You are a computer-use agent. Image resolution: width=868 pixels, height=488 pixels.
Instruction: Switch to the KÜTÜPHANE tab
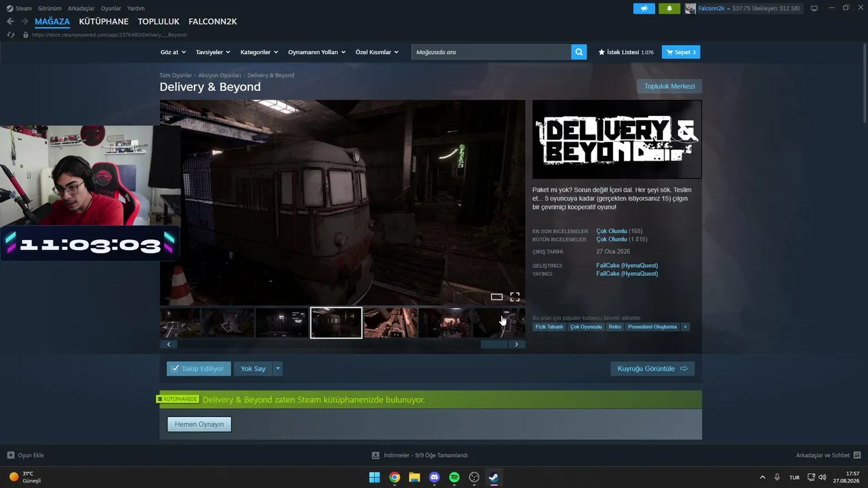point(104,22)
